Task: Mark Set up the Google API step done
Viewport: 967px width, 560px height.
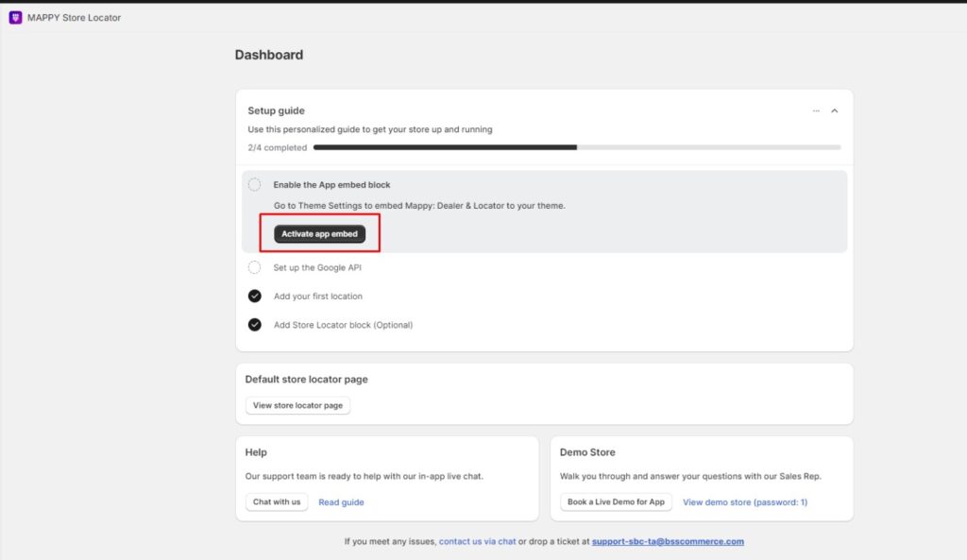Action: click(x=255, y=267)
